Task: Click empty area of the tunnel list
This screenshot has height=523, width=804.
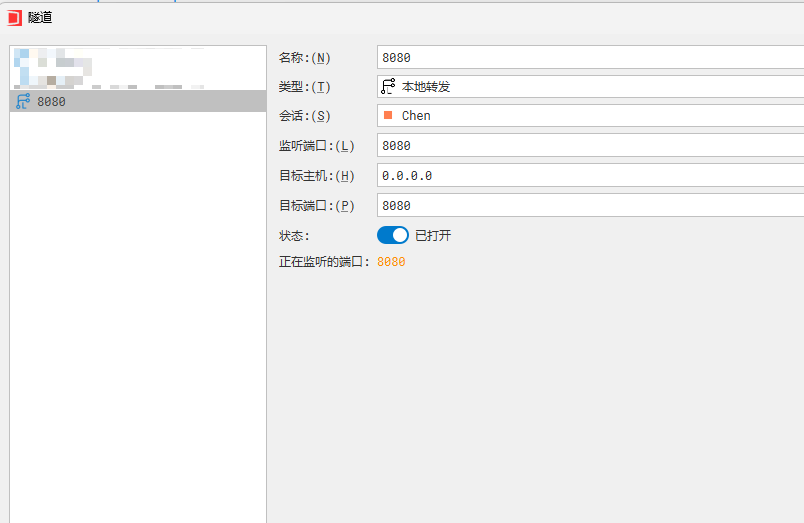Action: pos(137,320)
